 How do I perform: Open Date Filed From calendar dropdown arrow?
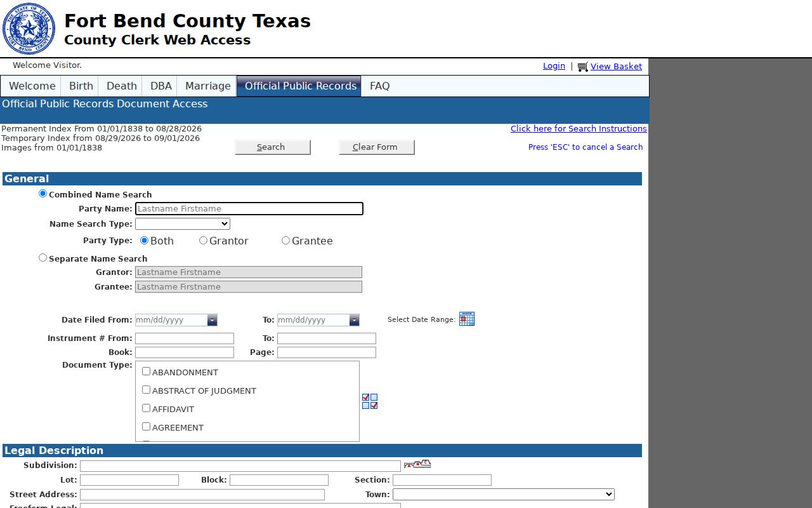[212, 320]
